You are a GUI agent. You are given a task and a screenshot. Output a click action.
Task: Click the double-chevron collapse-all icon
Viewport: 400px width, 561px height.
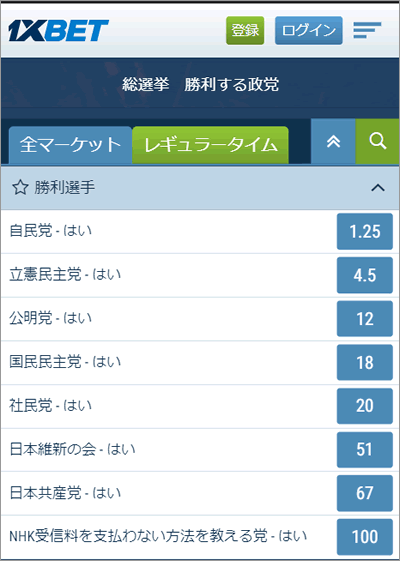click(x=333, y=142)
